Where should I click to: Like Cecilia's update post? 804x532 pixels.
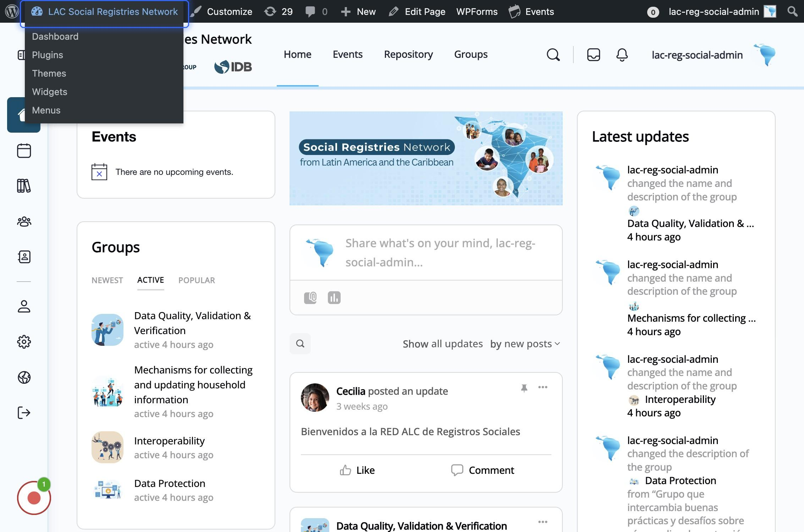357,470
